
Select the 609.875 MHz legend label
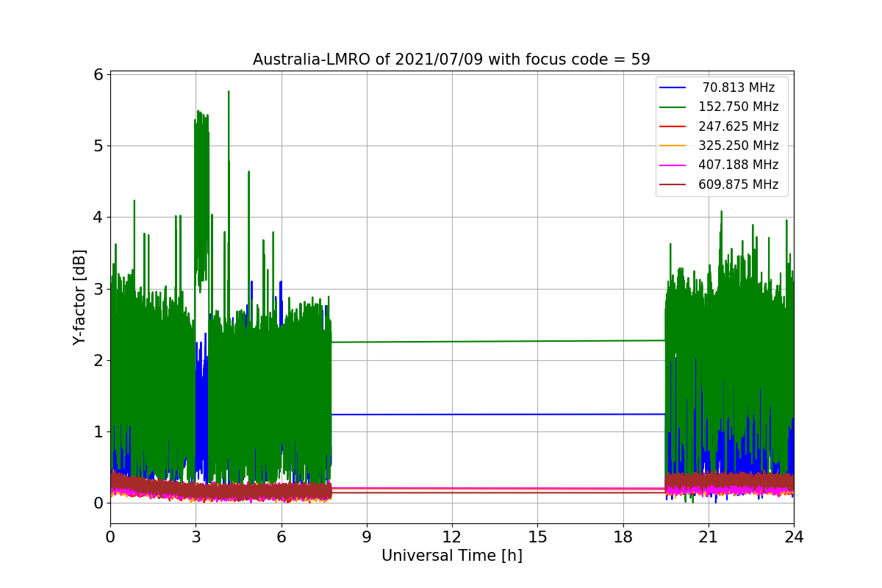(x=738, y=184)
